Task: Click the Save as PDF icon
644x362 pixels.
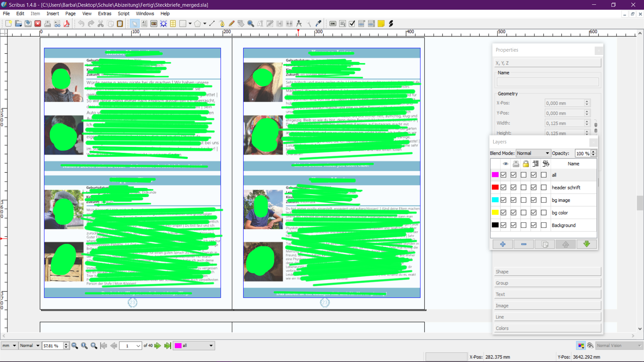Action: [67, 23]
